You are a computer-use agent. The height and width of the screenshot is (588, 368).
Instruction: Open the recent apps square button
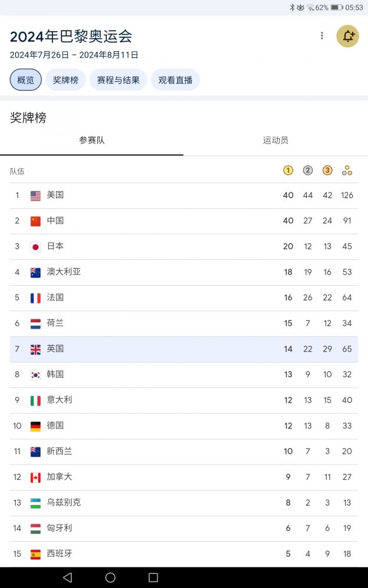click(x=153, y=577)
